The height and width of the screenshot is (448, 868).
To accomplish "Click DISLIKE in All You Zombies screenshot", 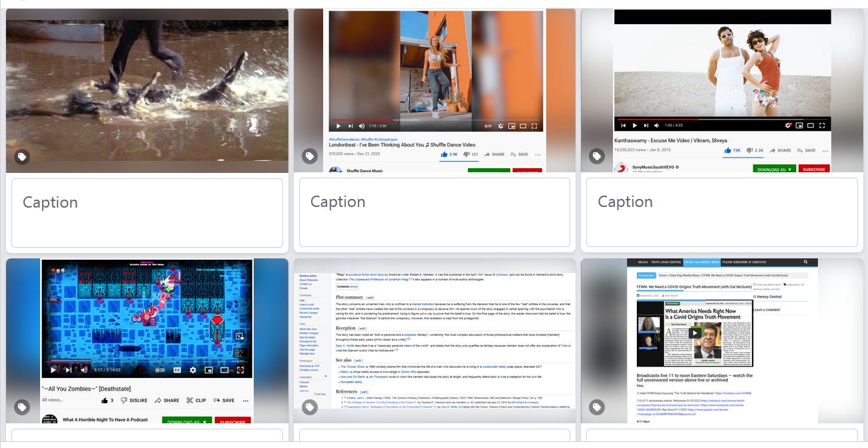I will click(134, 401).
